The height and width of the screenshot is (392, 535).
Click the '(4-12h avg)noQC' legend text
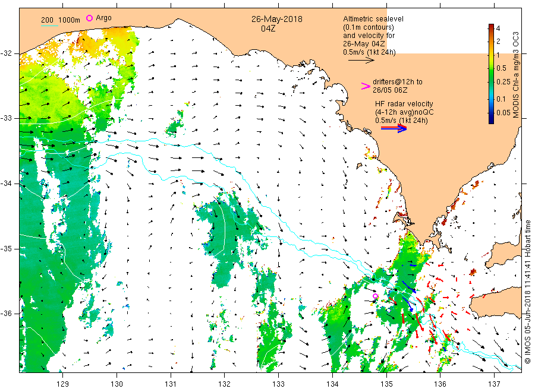point(404,112)
